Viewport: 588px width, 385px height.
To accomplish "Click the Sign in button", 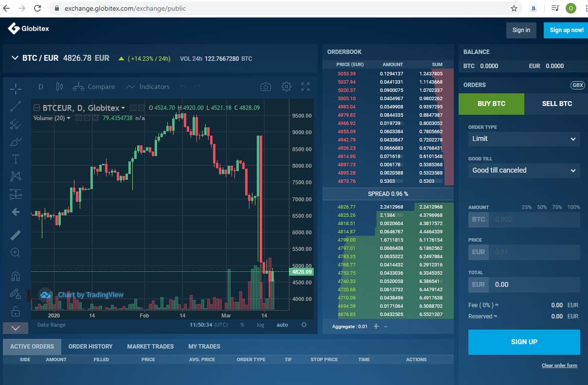I will coord(521,30).
